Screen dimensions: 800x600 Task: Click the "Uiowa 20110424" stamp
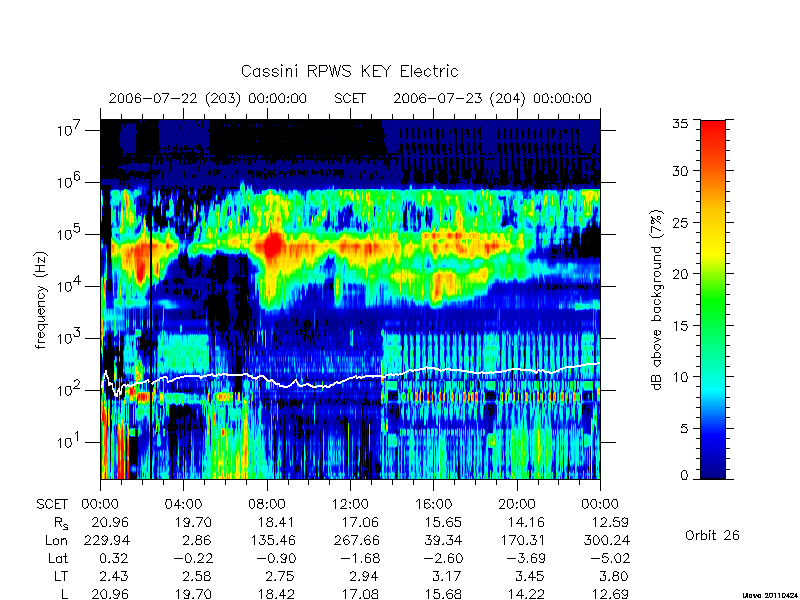coord(770,595)
